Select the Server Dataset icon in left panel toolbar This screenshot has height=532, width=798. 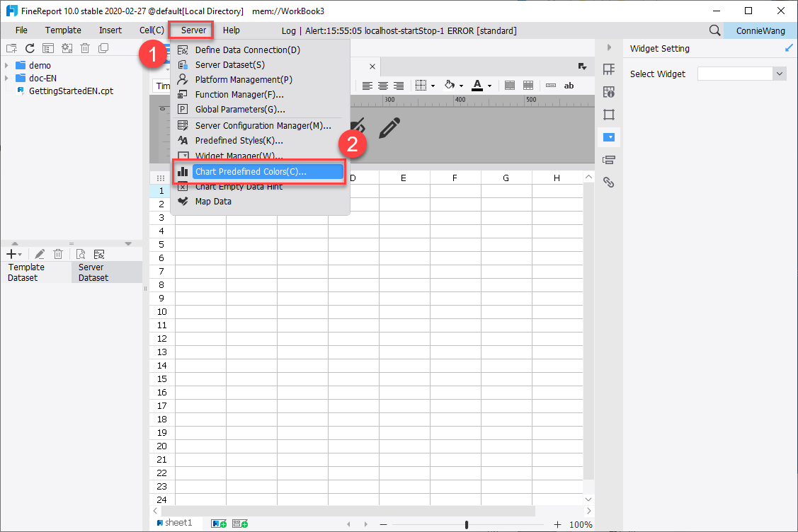point(99,253)
